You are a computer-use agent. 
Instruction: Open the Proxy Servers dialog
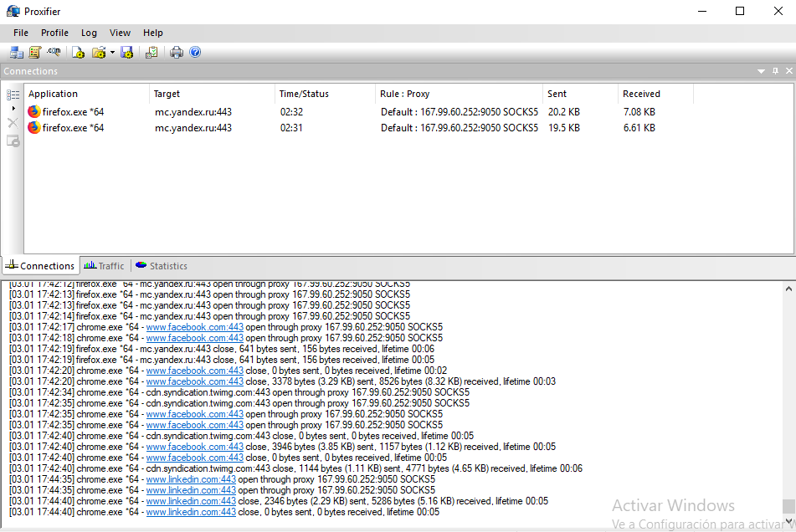[17, 52]
